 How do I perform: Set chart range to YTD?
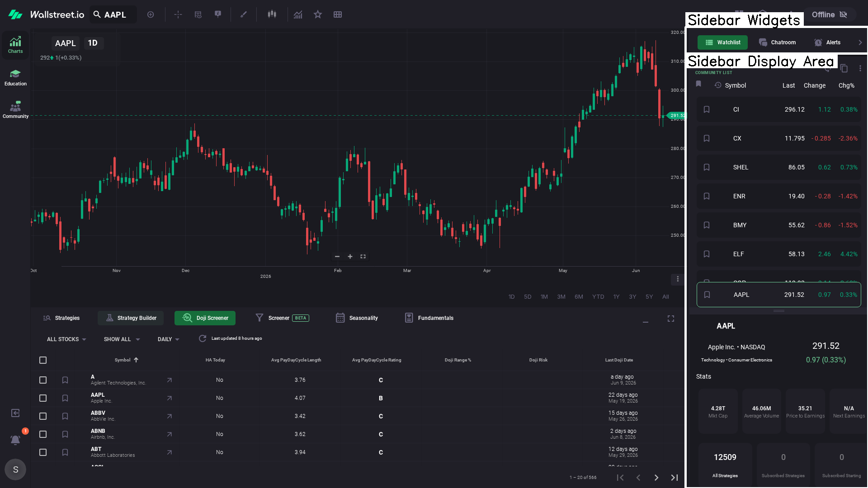[598, 297]
